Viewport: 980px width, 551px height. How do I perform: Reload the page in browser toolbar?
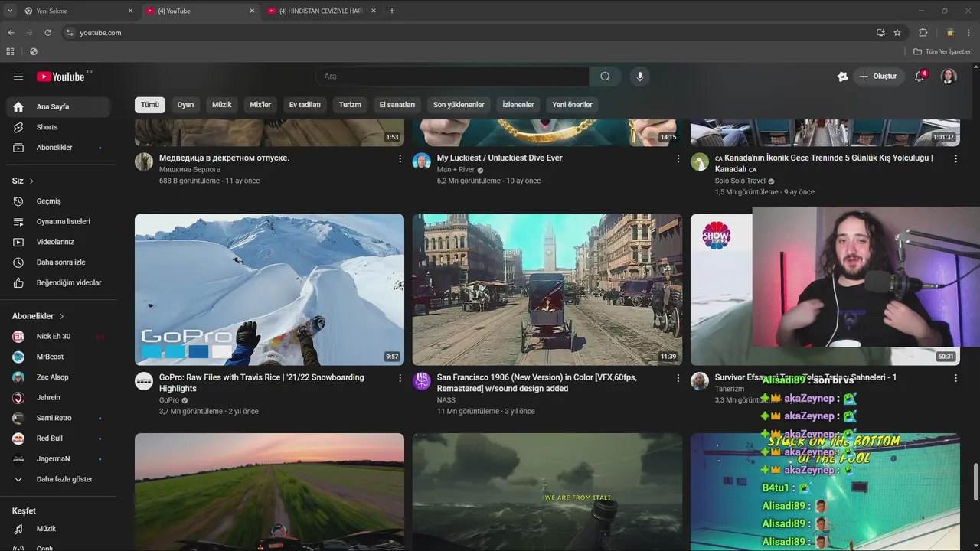coord(47,33)
